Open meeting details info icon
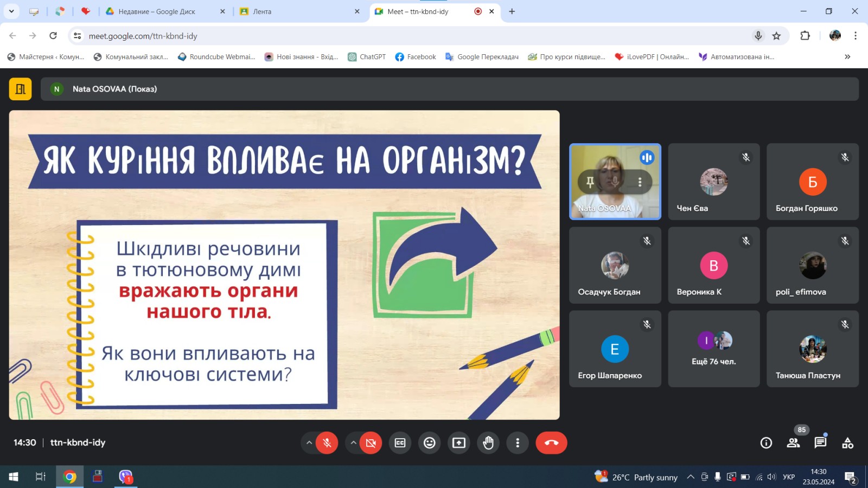 pyautogui.click(x=766, y=443)
